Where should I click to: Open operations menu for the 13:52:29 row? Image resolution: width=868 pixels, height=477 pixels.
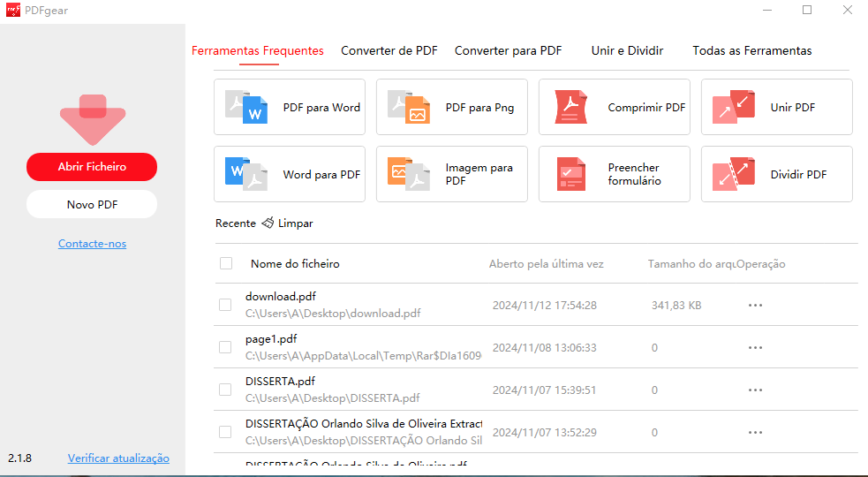[755, 432]
